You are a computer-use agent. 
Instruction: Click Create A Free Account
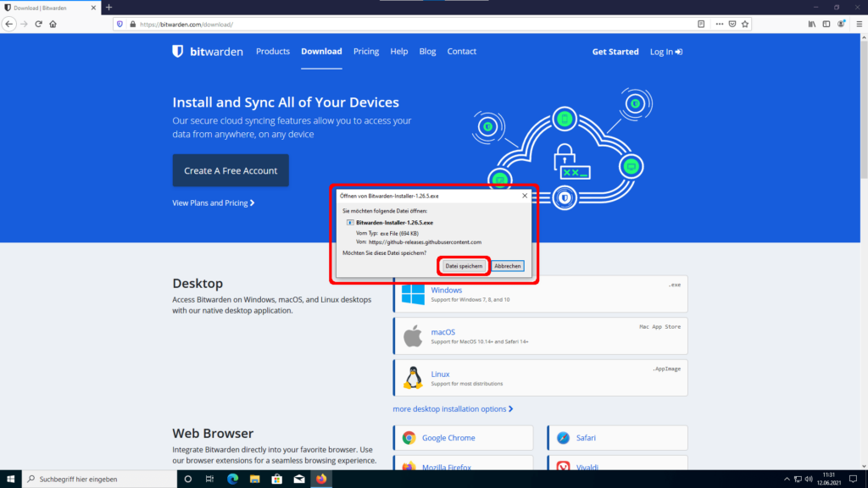[231, 170]
